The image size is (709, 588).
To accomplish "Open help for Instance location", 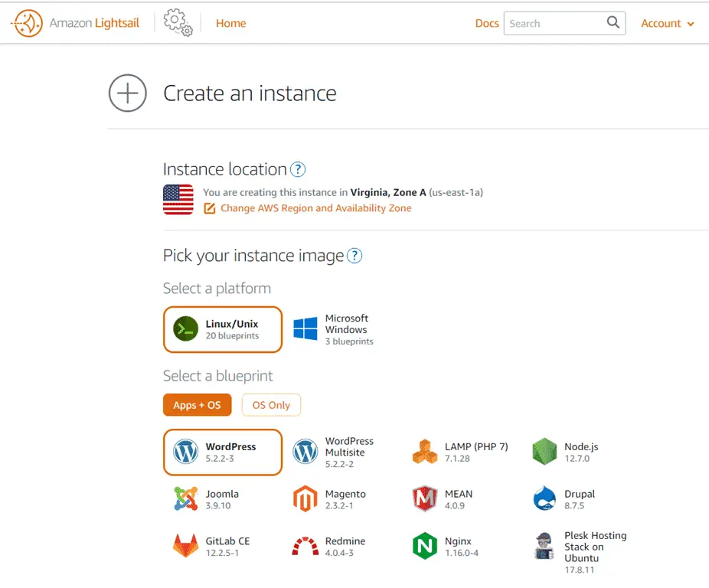I will (x=298, y=170).
